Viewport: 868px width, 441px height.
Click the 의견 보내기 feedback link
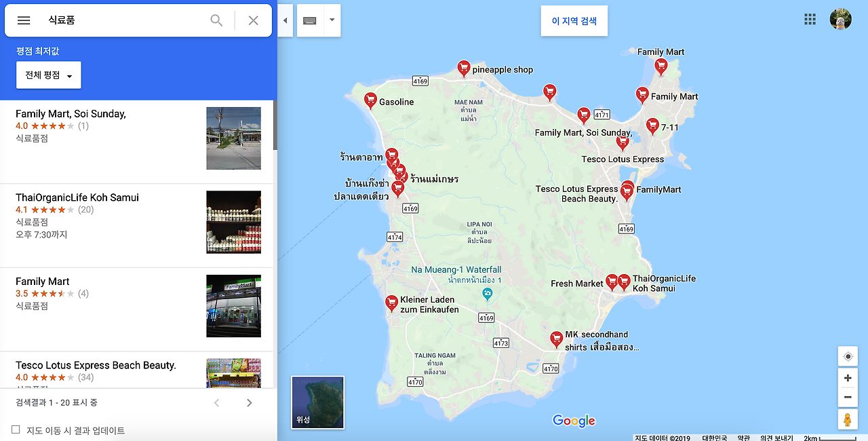click(776, 438)
